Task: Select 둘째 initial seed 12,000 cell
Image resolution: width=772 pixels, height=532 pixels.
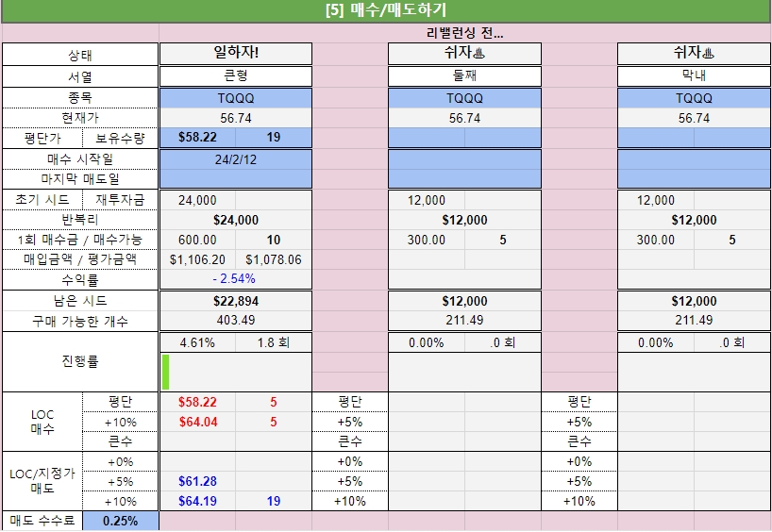Action: pos(427,200)
